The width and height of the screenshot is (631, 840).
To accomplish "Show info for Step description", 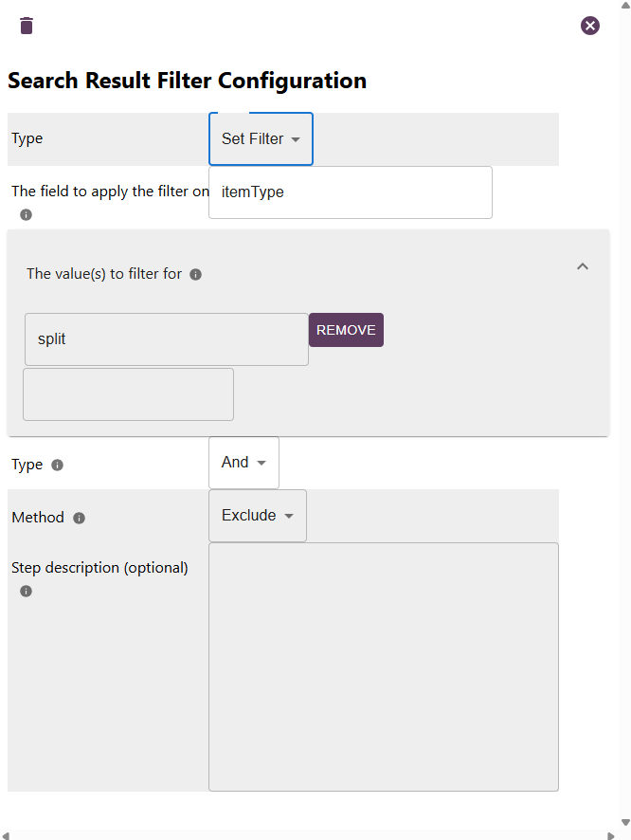I will pos(26,592).
